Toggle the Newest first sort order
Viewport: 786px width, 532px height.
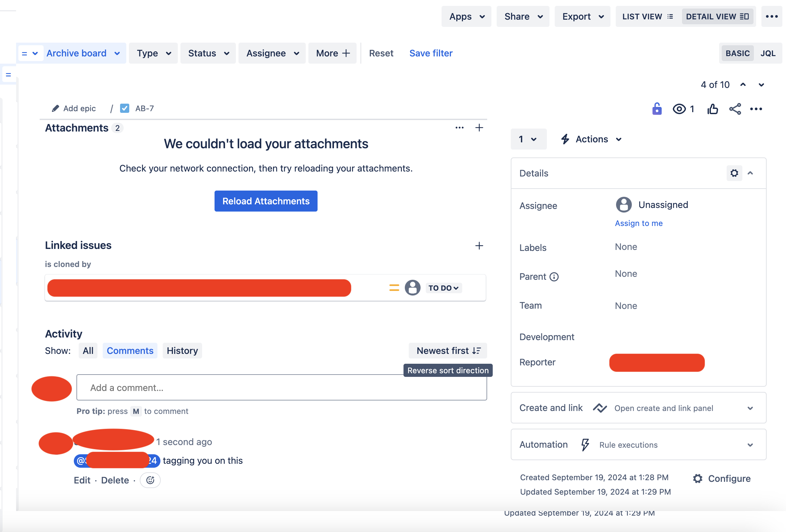[x=447, y=351]
